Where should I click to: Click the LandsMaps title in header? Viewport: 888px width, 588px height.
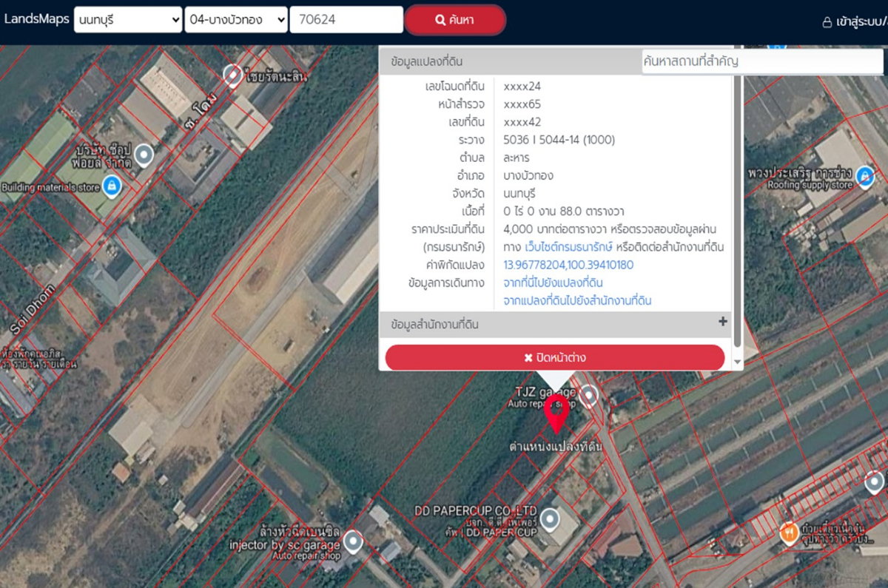tap(36, 18)
